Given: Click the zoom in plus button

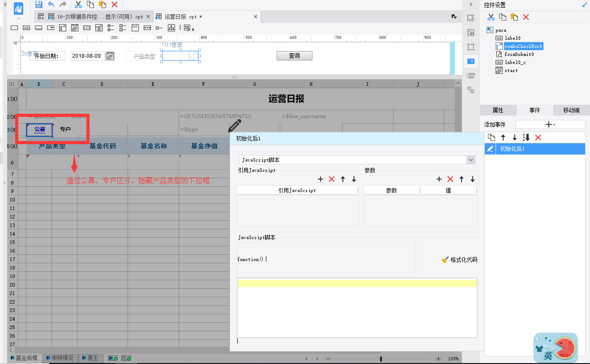Looking at the screenshot, I should tap(438, 359).
